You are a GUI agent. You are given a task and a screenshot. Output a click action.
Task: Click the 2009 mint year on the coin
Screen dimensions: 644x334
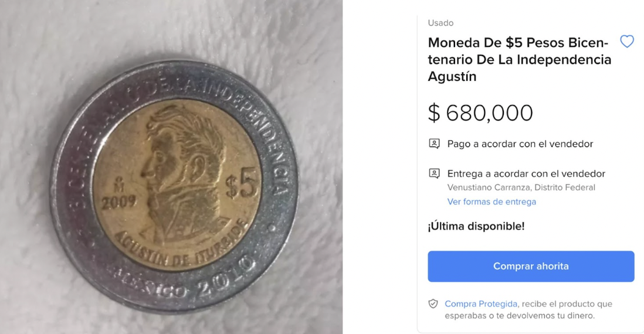click(118, 202)
